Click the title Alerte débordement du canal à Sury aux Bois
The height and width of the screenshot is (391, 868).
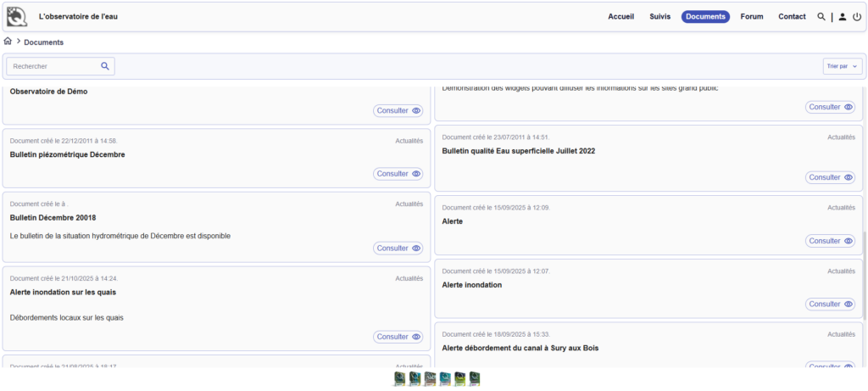pos(520,349)
